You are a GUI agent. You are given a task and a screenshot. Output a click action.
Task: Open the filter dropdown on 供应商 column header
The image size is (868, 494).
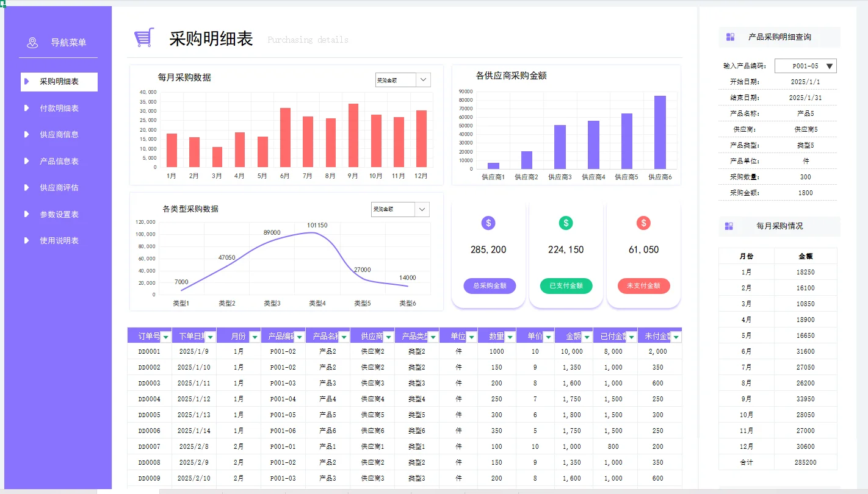click(389, 335)
